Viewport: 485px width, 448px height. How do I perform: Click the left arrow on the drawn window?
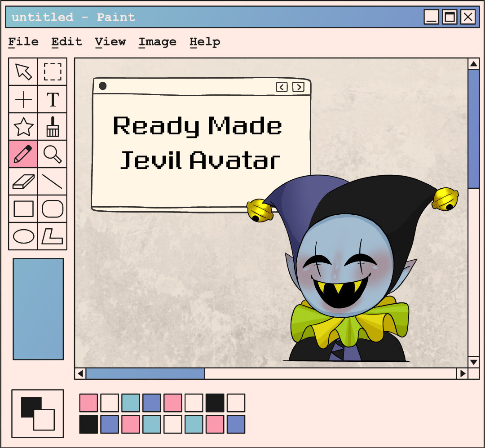point(282,87)
